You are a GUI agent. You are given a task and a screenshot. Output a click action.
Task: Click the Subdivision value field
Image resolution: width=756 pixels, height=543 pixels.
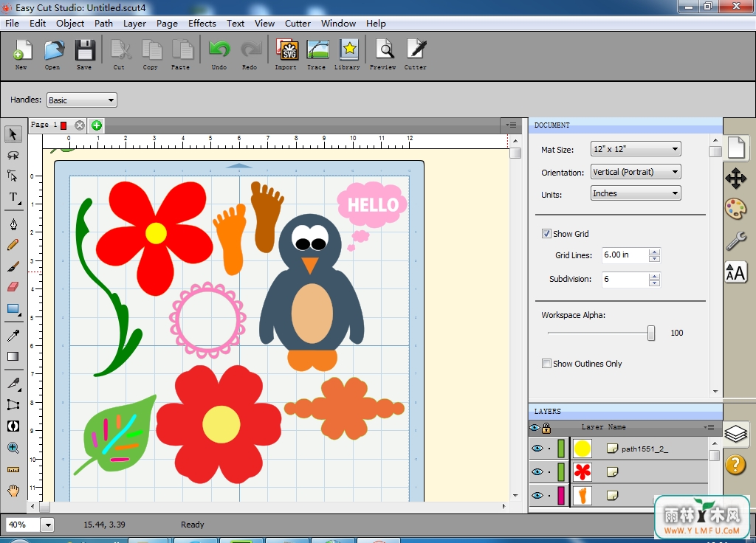pyautogui.click(x=625, y=280)
